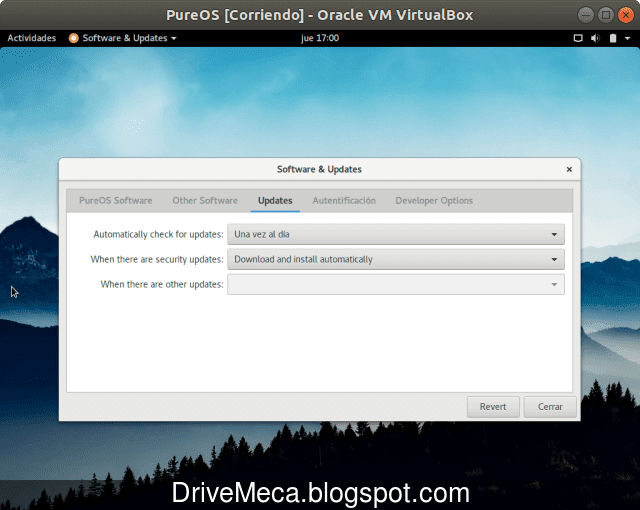The image size is (640, 510).
Task: Open the clock showing jue 17:00
Action: [x=320, y=38]
